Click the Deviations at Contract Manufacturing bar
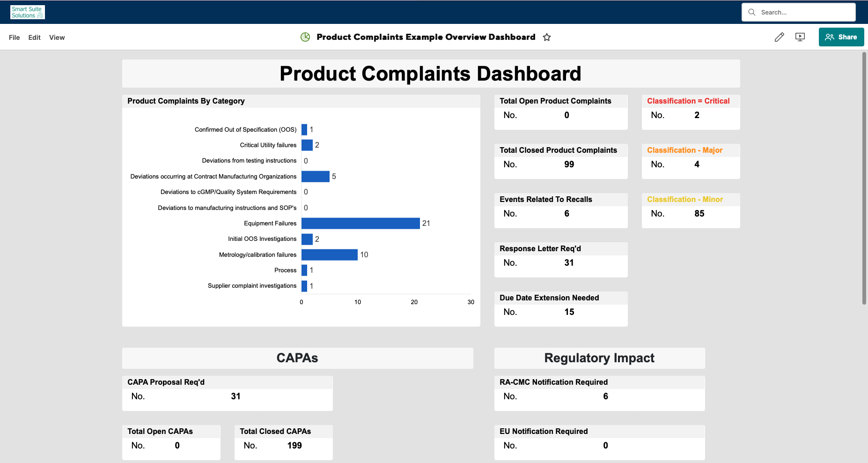 (x=316, y=177)
